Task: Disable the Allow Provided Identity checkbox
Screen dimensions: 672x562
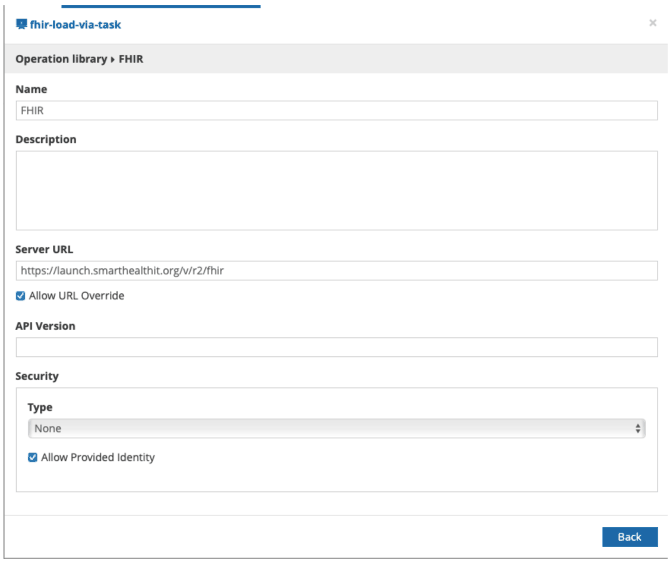Action: (x=33, y=457)
